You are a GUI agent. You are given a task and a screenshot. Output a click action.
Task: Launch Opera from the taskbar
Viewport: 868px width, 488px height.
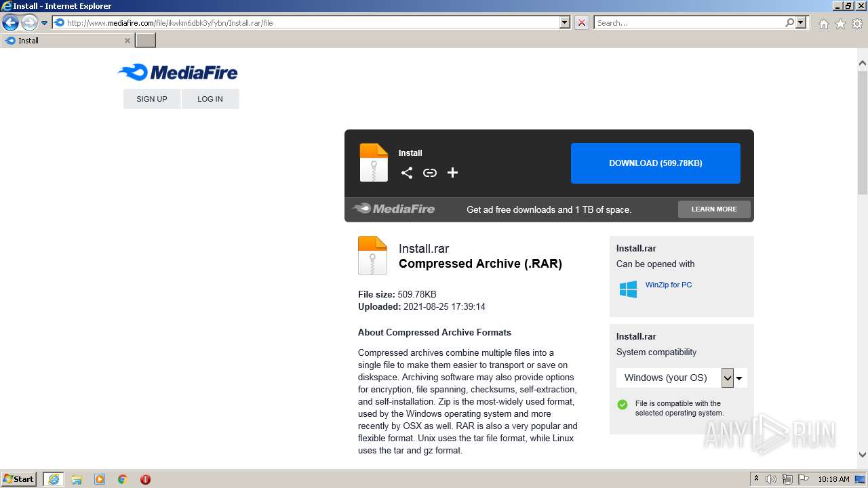click(145, 479)
